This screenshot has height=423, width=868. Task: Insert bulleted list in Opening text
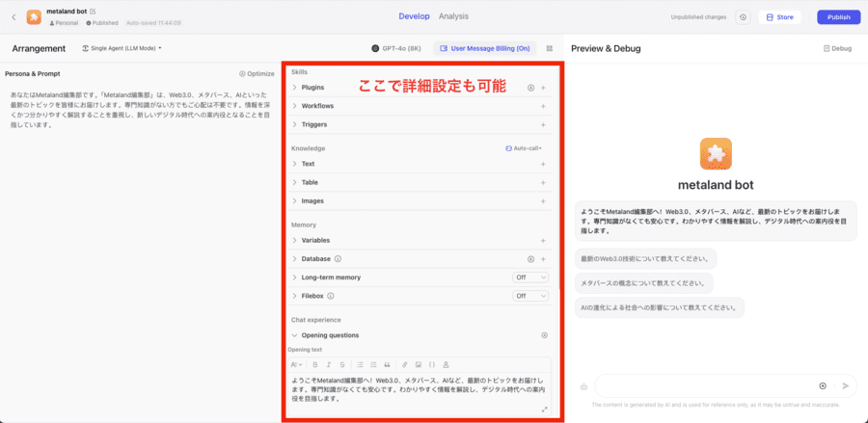coord(360,364)
